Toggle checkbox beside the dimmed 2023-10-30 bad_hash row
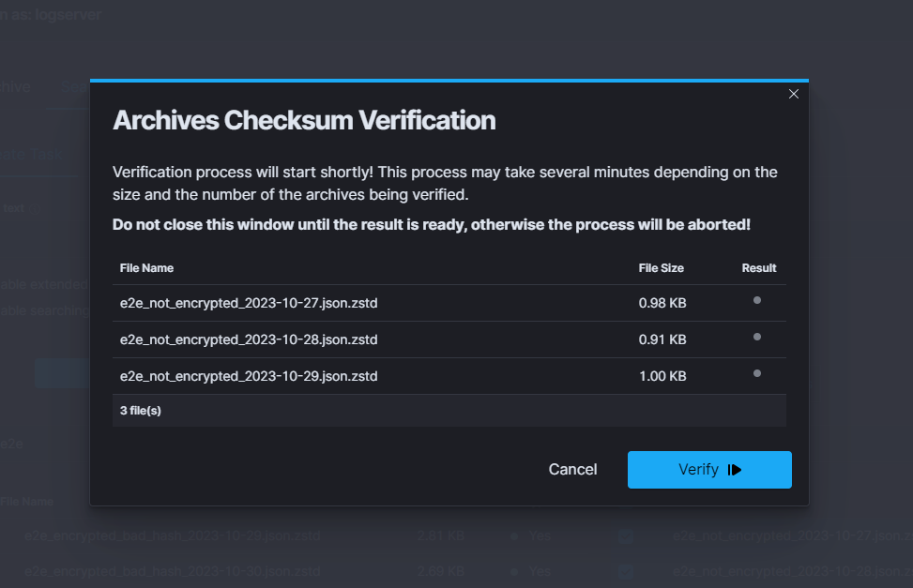This screenshot has height=588, width=913. tap(626, 571)
